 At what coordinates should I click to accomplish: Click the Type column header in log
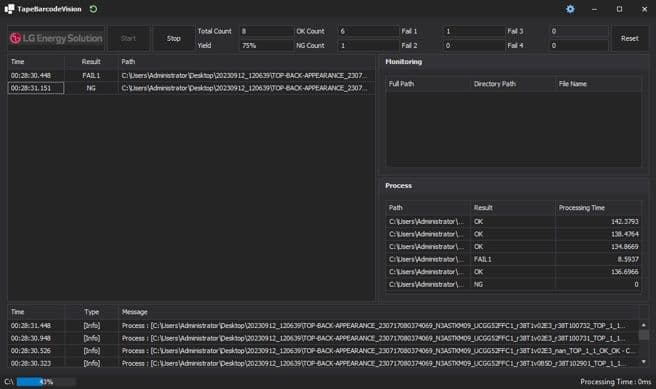pyautogui.click(x=91, y=312)
